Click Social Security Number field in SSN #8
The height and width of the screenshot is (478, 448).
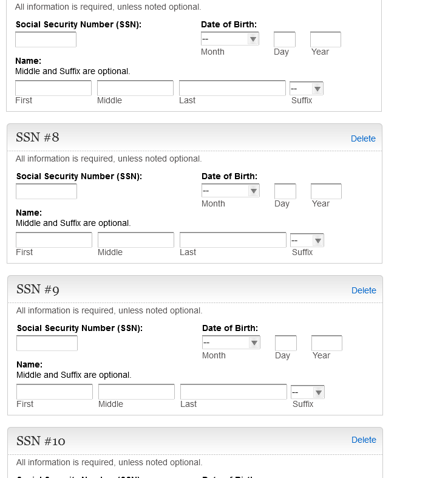[x=46, y=191]
